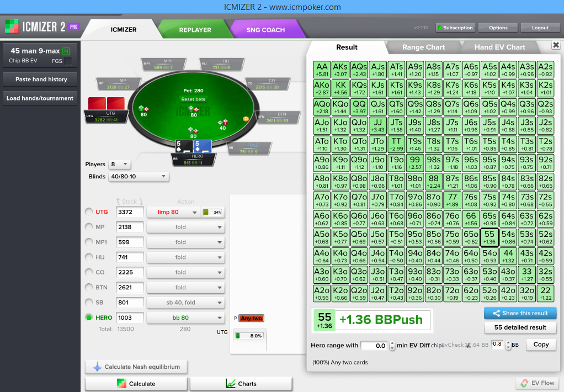Select the BTN radio button
Screen dimensions: 564x392
pyautogui.click(x=89, y=287)
